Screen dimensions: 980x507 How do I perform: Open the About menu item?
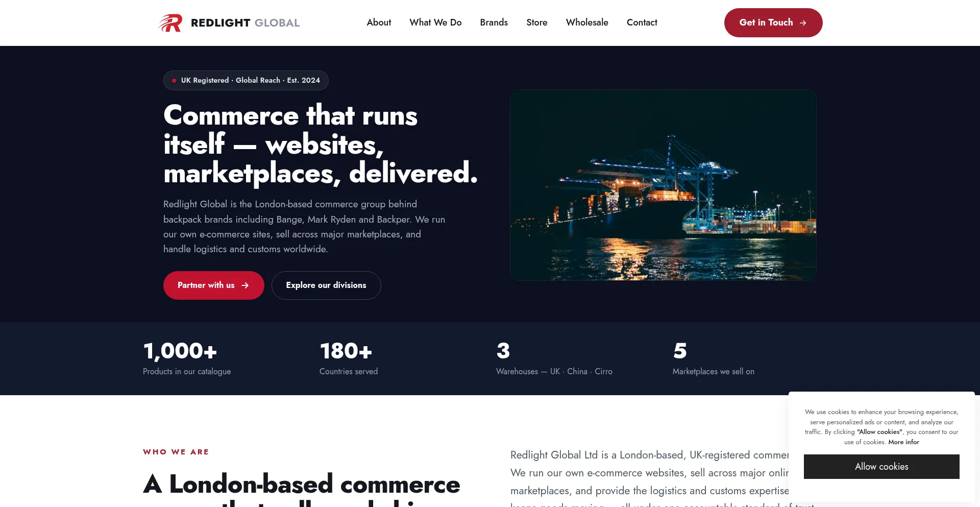pyautogui.click(x=379, y=22)
